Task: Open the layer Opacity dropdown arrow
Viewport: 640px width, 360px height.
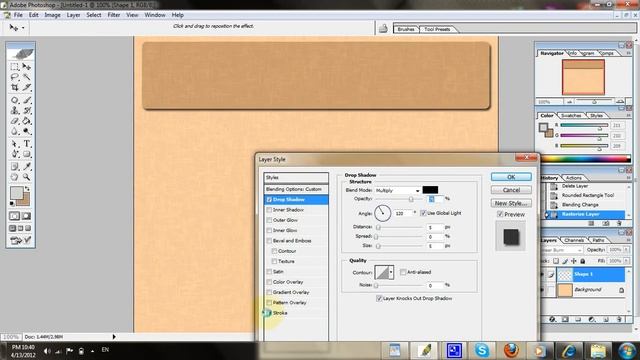Action: point(627,249)
